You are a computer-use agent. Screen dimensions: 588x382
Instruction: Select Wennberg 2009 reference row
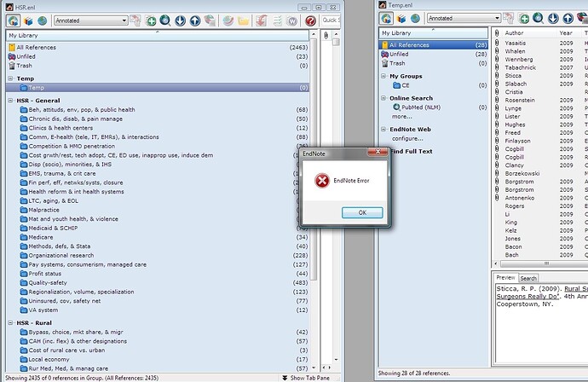(x=540, y=60)
